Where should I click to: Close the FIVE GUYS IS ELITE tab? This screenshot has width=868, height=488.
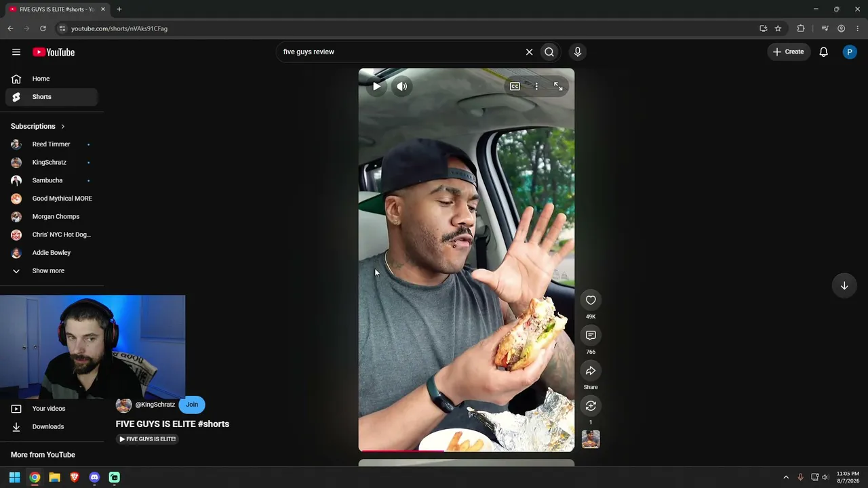click(103, 9)
